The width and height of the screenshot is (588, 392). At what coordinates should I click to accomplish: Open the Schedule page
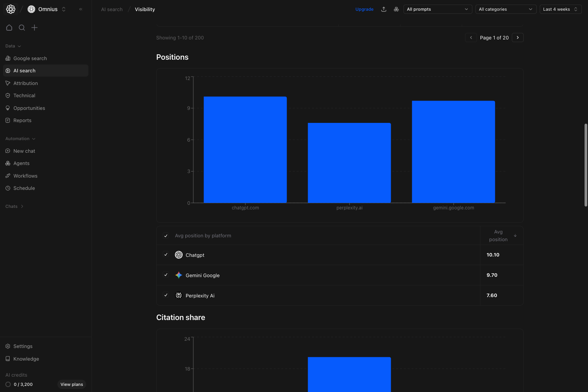click(24, 188)
